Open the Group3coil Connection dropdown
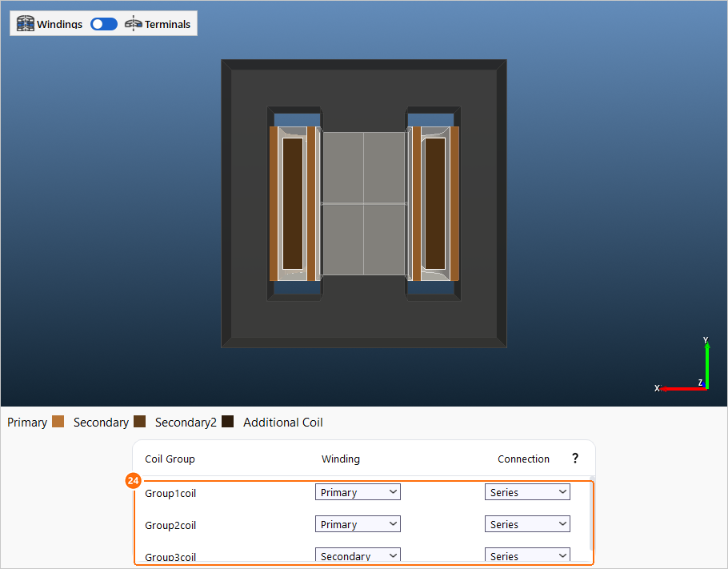728x569 pixels. 527,555
